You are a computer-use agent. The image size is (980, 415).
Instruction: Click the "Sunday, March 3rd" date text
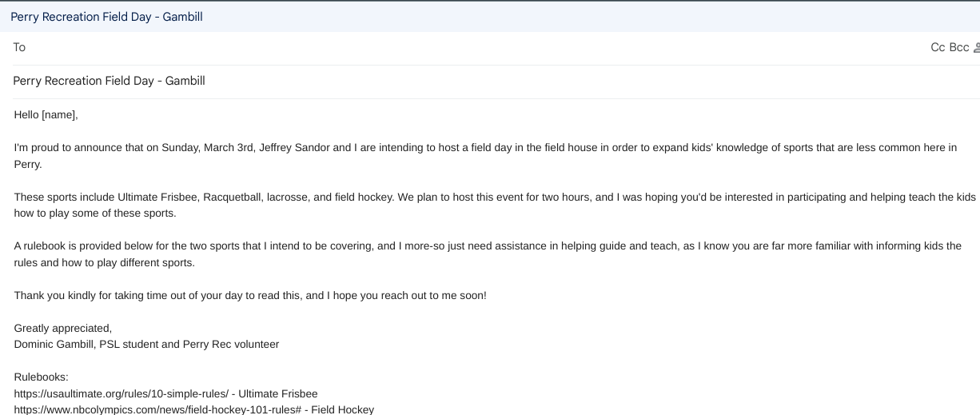206,147
